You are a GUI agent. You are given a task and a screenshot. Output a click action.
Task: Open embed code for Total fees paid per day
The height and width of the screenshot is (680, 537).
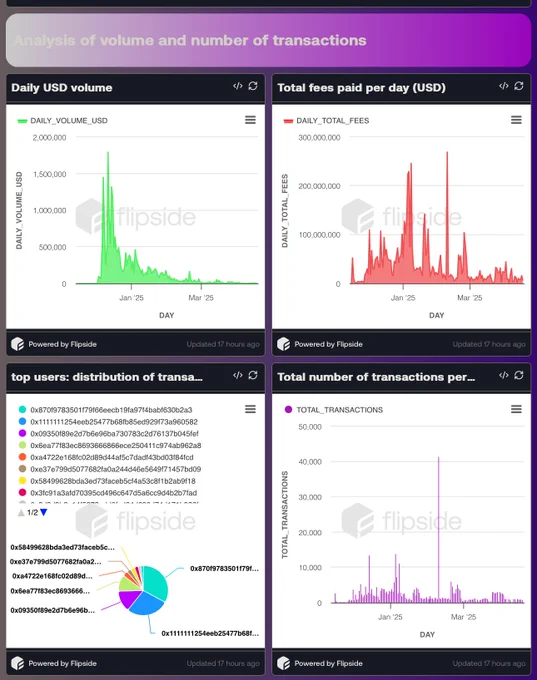(503, 86)
